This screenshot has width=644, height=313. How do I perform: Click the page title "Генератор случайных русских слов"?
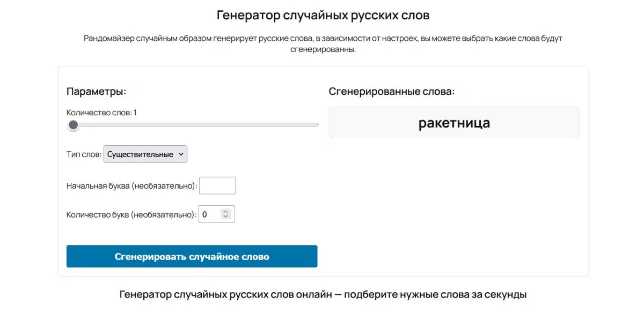click(x=322, y=14)
